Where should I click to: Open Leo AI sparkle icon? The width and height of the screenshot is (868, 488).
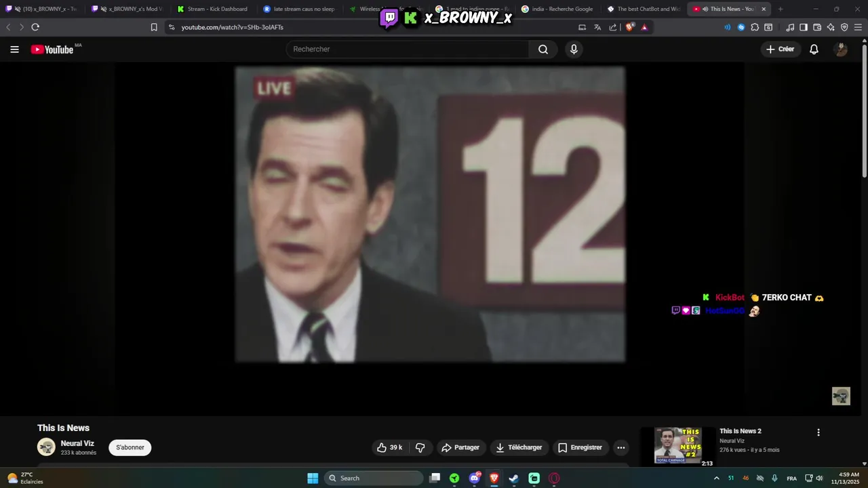click(x=831, y=27)
